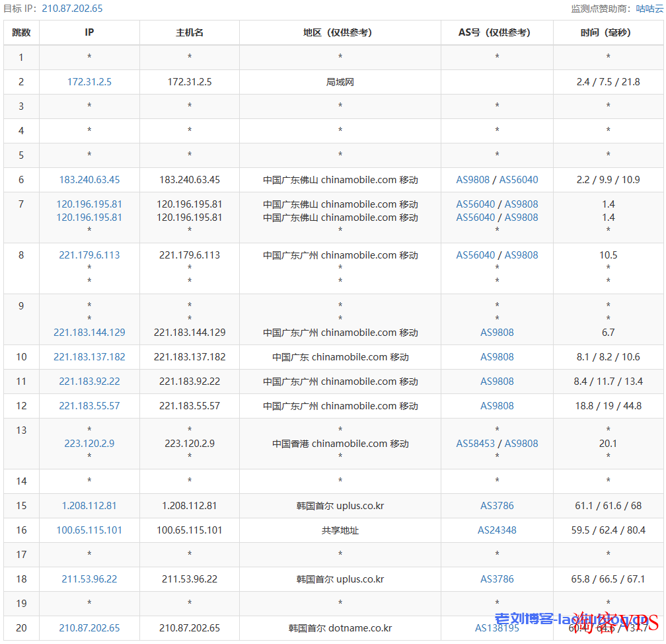
Task: Select hop number 14 cell
Action: point(21,481)
